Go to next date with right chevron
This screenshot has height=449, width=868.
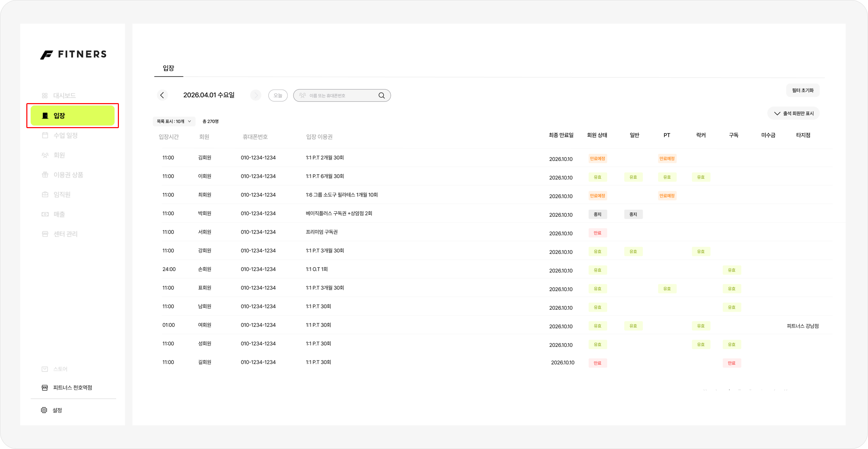[256, 95]
